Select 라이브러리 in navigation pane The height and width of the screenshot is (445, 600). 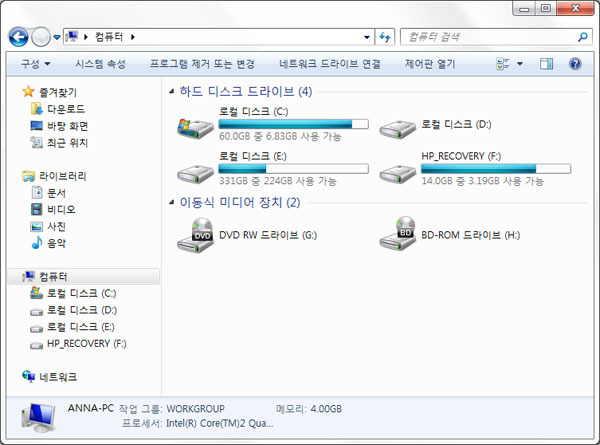[x=62, y=176]
